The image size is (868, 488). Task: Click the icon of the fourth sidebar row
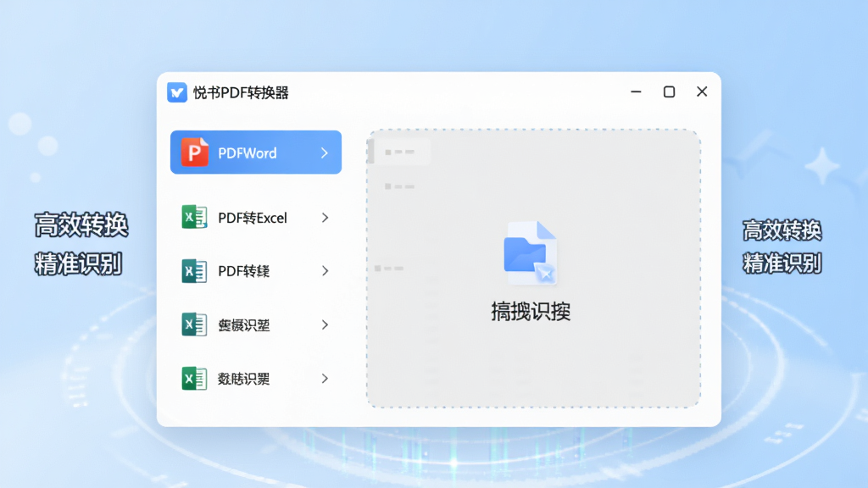[194, 324]
